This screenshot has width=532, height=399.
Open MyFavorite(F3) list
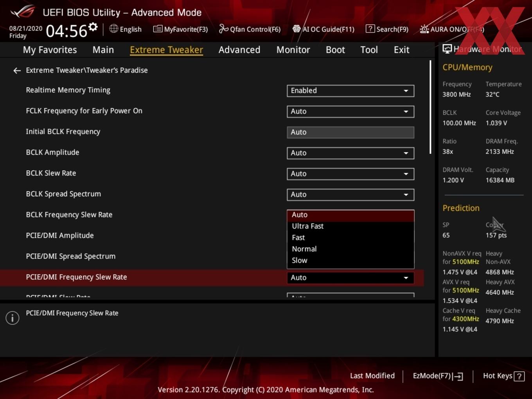coord(180,29)
